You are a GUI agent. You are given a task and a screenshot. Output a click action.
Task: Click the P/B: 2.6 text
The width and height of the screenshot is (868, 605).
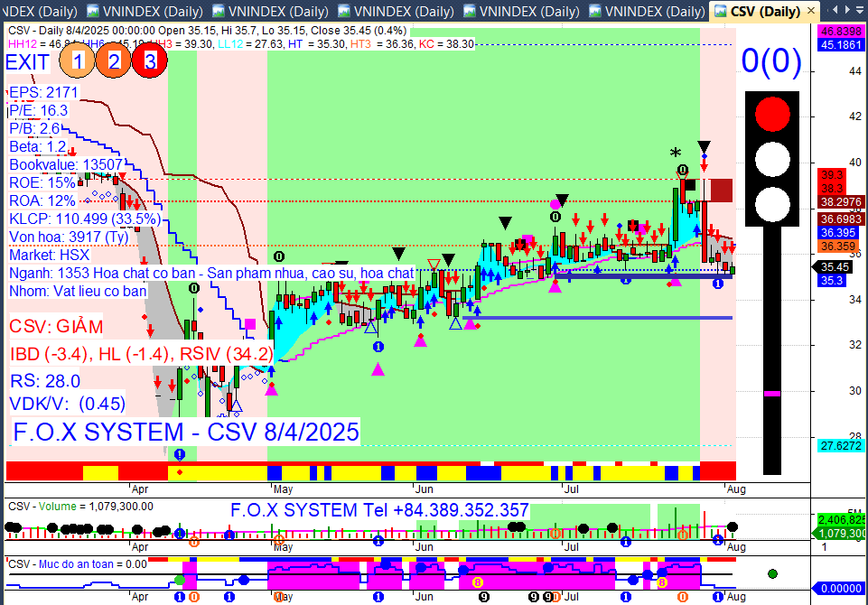(34, 128)
